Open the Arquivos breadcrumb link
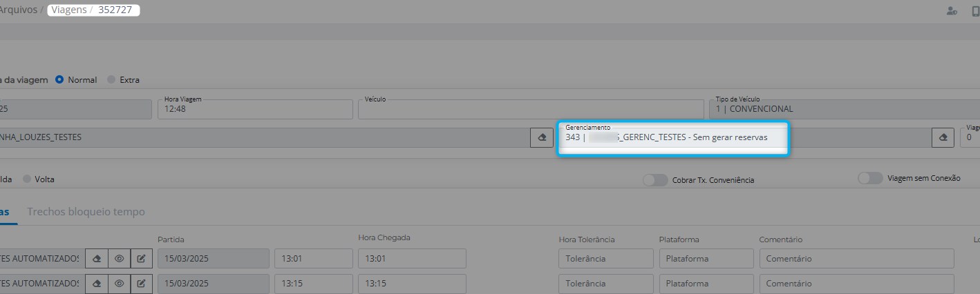 pyautogui.click(x=17, y=11)
